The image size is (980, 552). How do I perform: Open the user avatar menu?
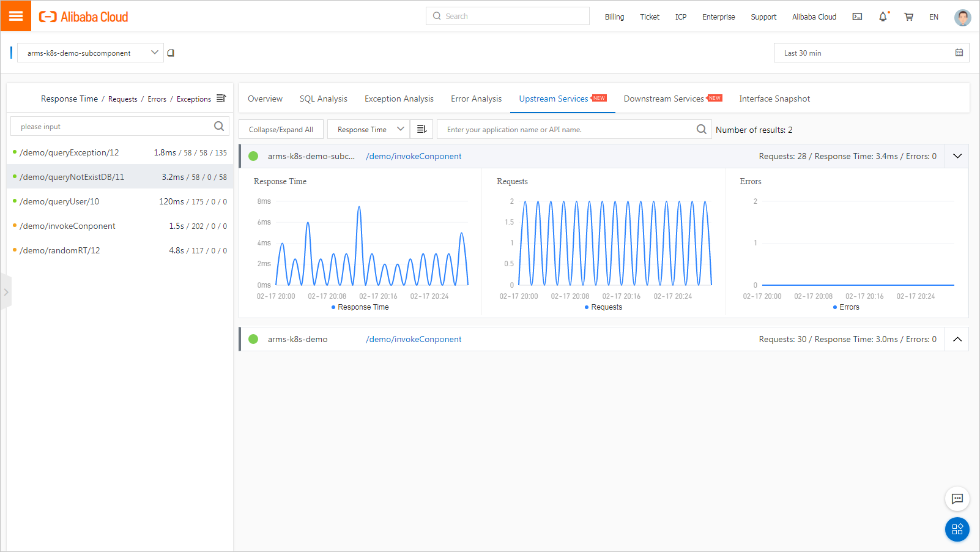pos(962,17)
